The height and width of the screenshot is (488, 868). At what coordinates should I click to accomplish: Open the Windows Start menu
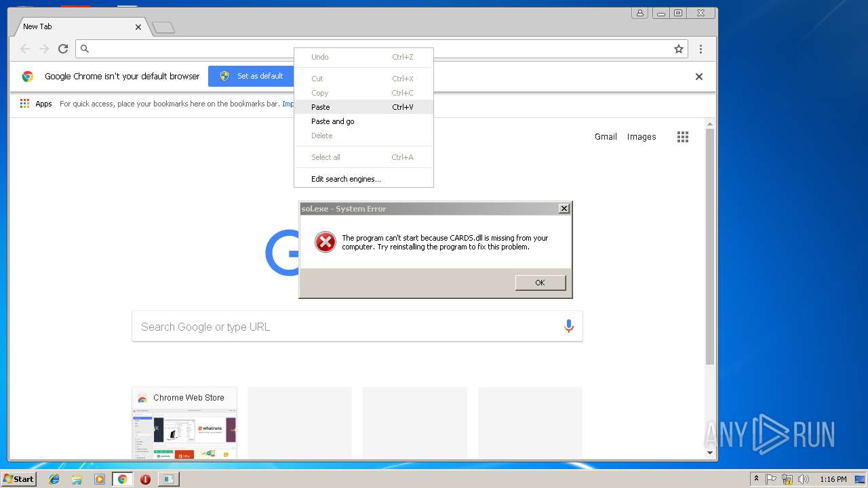19,479
